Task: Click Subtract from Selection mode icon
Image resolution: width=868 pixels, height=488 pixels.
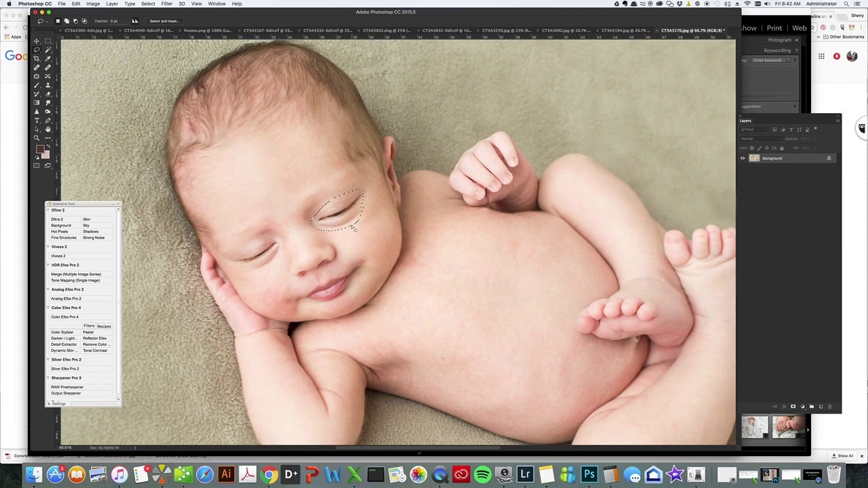Action: coord(75,21)
